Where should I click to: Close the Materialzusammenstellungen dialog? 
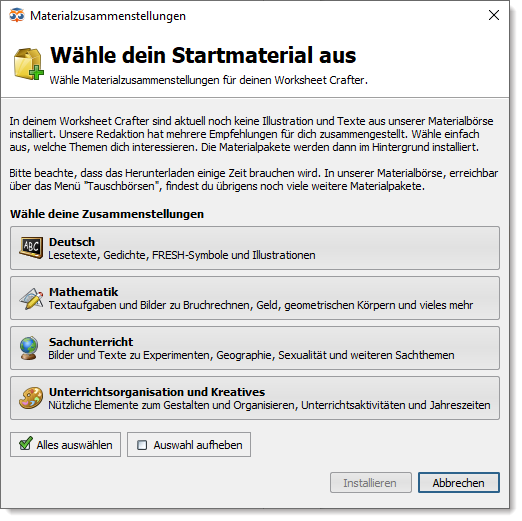pos(494,15)
